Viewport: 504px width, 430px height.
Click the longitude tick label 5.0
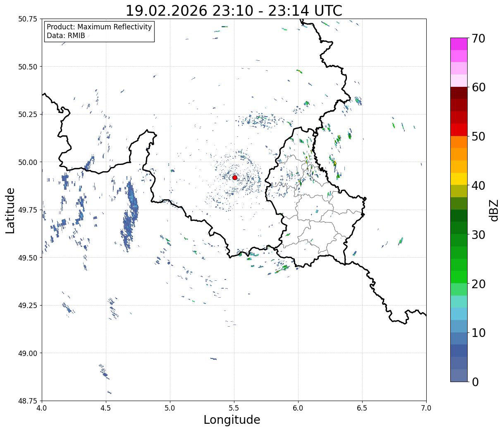click(170, 408)
